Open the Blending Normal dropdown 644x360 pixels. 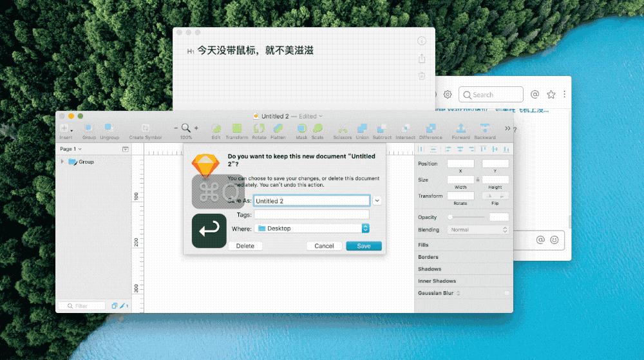[x=478, y=230]
